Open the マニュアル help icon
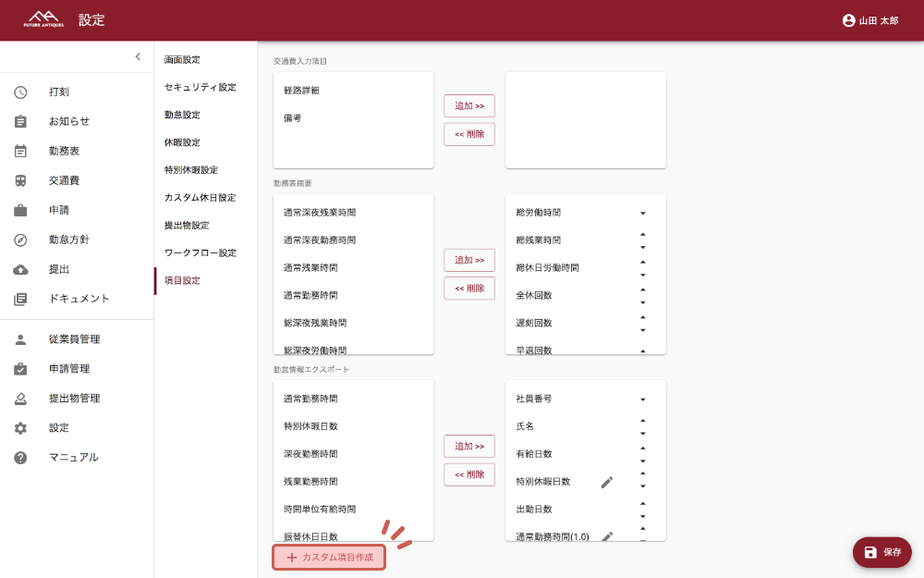This screenshot has height=578, width=924. coord(20,458)
